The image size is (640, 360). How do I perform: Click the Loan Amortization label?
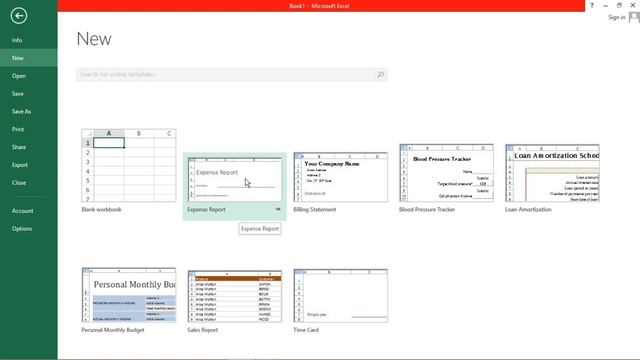(x=528, y=209)
